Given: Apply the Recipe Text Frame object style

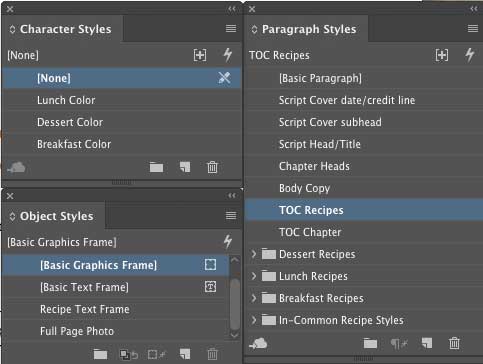Looking at the screenshot, I should (116, 309).
